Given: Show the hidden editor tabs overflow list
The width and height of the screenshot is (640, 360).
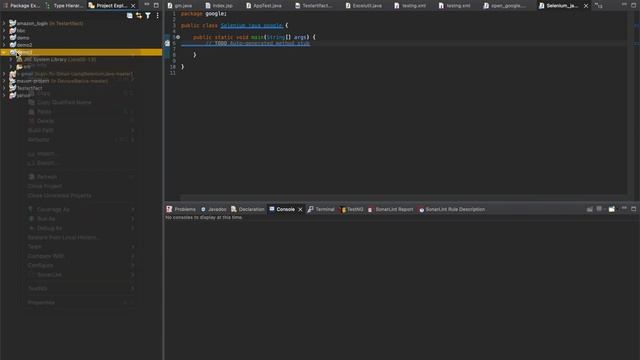Looking at the screenshot, I should [598, 6].
